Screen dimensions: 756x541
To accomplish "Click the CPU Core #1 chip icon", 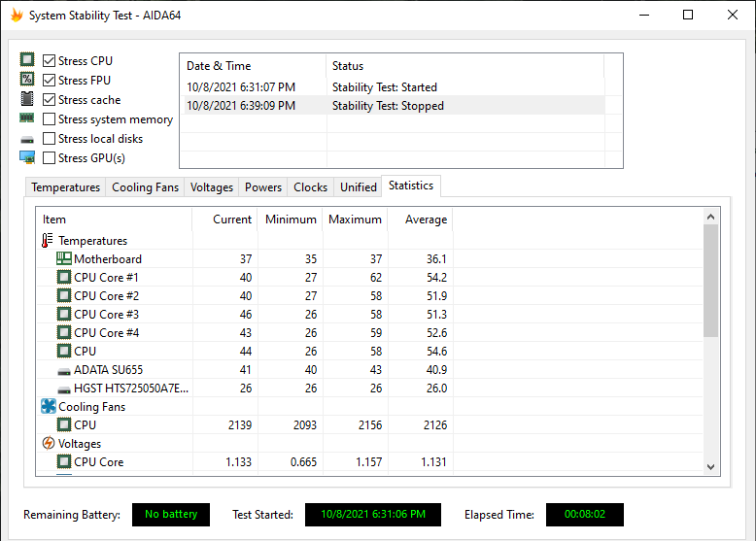I will (63, 277).
